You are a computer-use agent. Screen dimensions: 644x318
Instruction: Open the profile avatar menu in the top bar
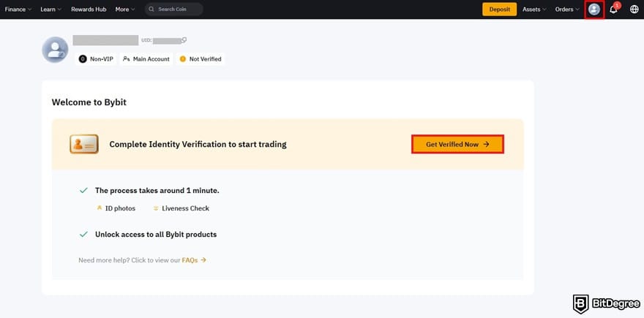[x=594, y=10]
